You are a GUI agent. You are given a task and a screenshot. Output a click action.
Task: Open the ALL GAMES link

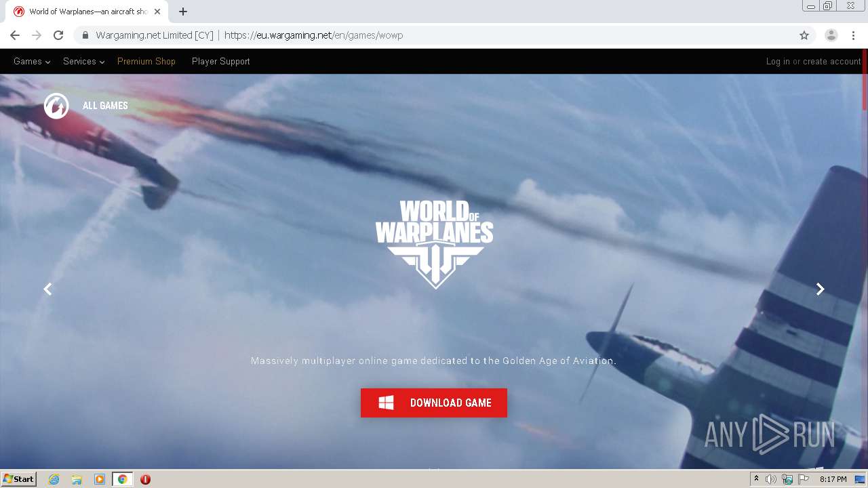[105, 106]
